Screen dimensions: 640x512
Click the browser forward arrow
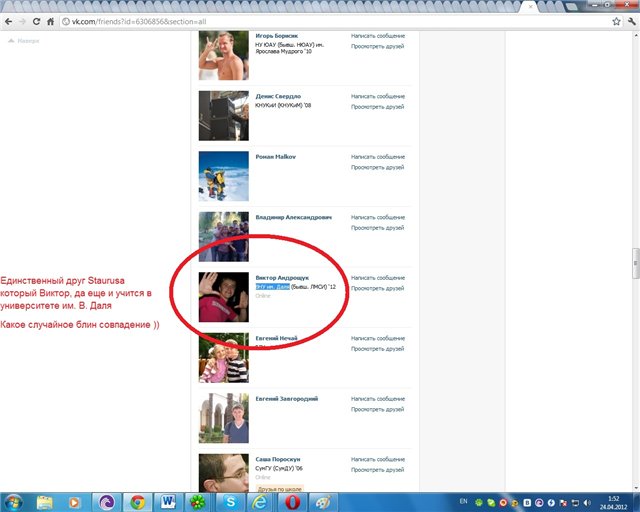22,22
